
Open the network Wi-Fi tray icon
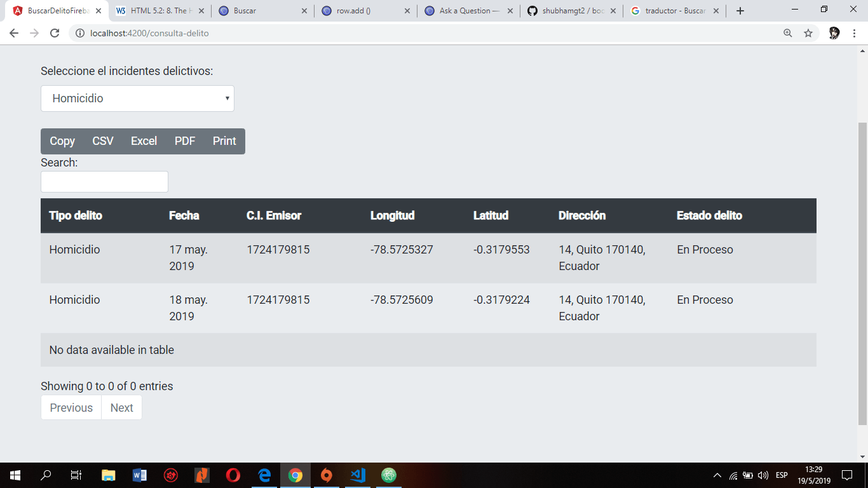tap(733, 475)
